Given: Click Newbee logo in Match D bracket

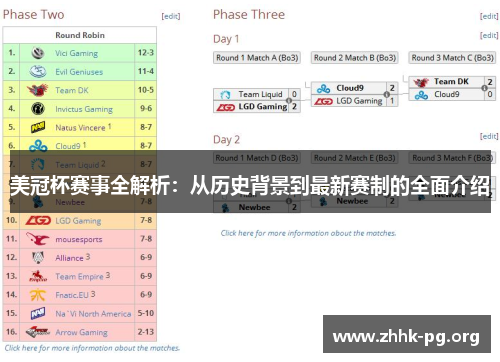Looking at the screenshot, I should pos(225,208).
